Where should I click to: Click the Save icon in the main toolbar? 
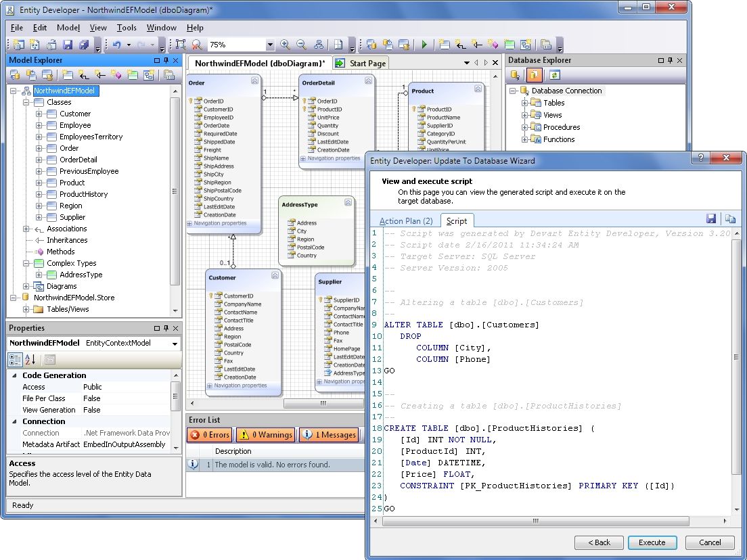click(x=68, y=45)
